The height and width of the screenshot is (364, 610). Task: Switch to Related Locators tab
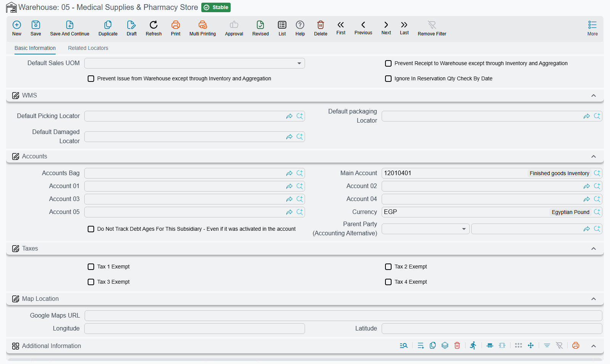88,48
